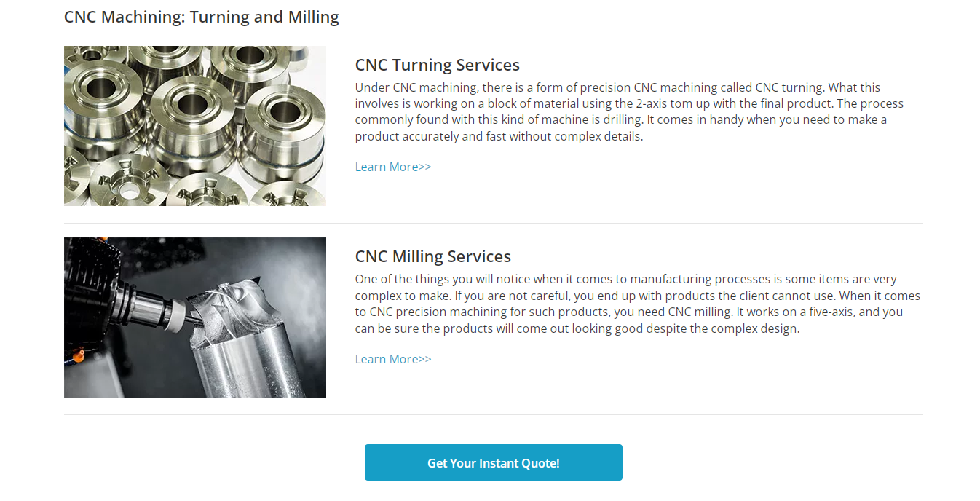Click the CNC Milling Services heading
This screenshot has width=980, height=501.
(x=432, y=256)
